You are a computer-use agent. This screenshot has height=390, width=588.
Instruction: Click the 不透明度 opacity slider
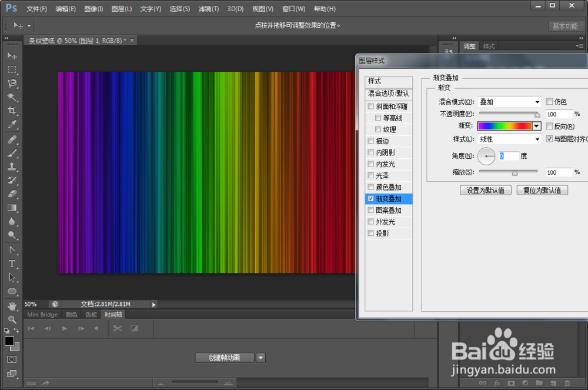point(509,114)
